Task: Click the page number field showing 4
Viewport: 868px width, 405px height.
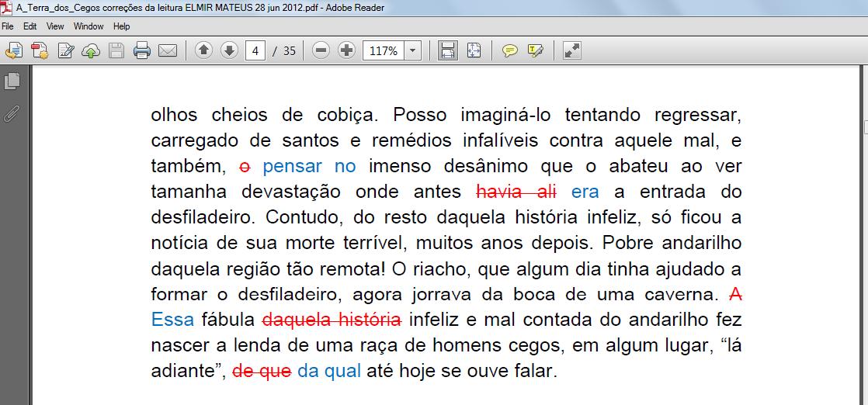Action: tap(255, 51)
